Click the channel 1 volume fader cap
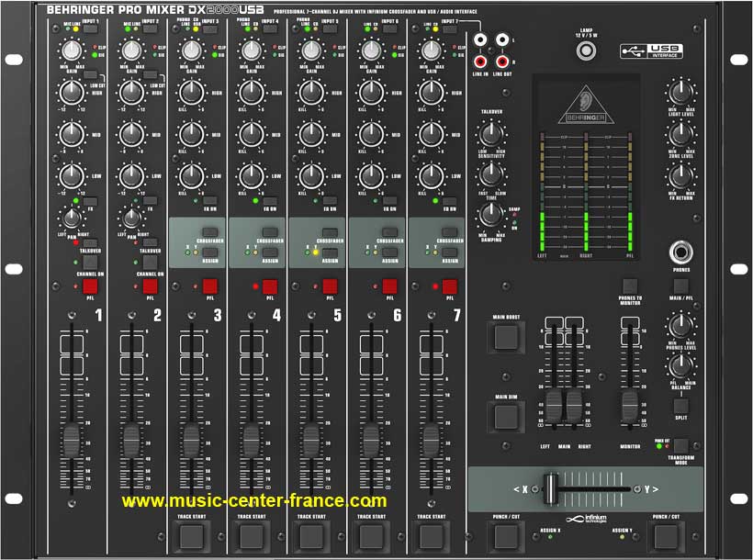The image size is (753, 560). pyautogui.click(x=72, y=440)
